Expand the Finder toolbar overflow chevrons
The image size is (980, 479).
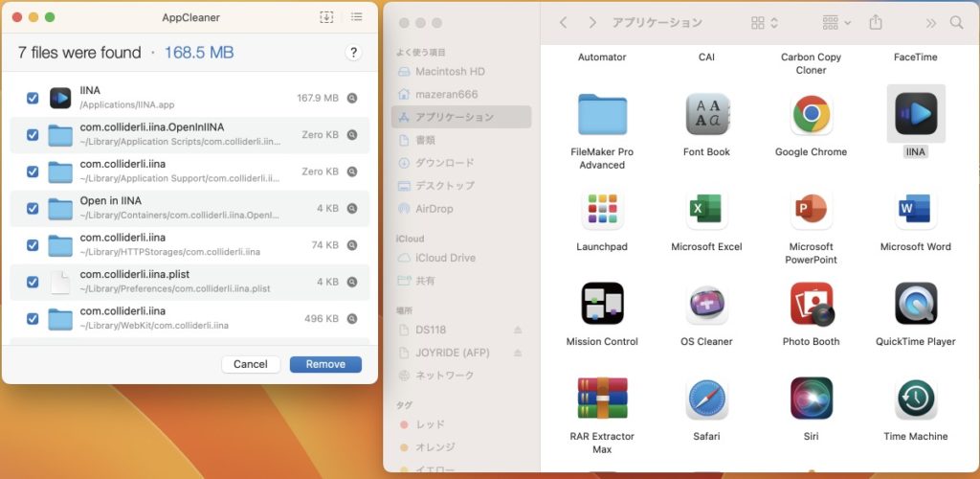click(931, 23)
